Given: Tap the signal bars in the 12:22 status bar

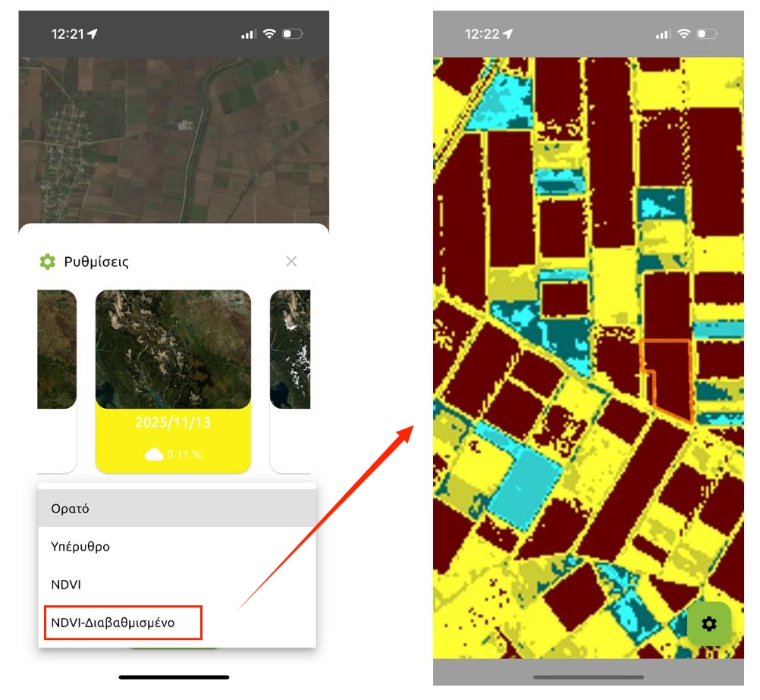Looking at the screenshot, I should click(x=663, y=34).
